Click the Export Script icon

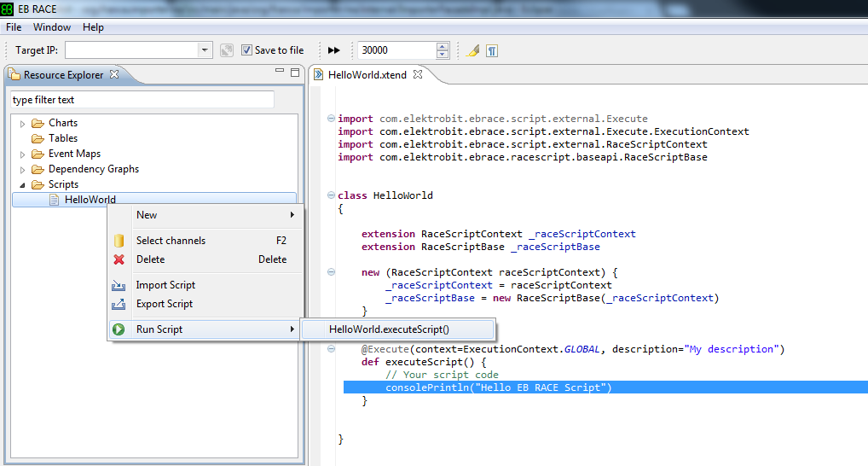119,304
